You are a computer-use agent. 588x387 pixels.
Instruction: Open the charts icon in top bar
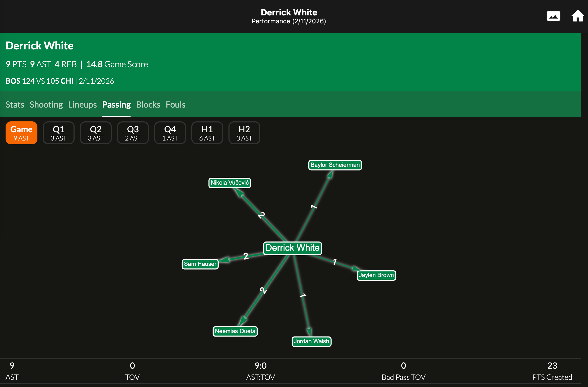pyautogui.click(x=554, y=16)
